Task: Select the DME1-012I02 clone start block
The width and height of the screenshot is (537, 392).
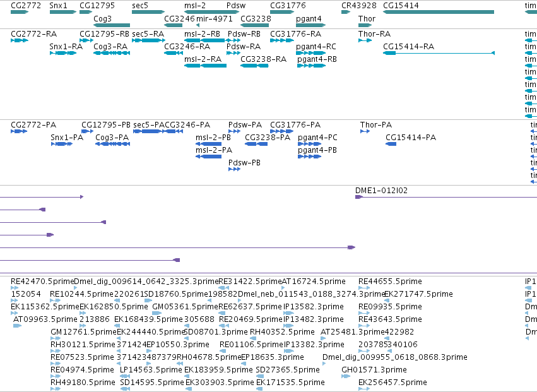Action: tap(359, 197)
